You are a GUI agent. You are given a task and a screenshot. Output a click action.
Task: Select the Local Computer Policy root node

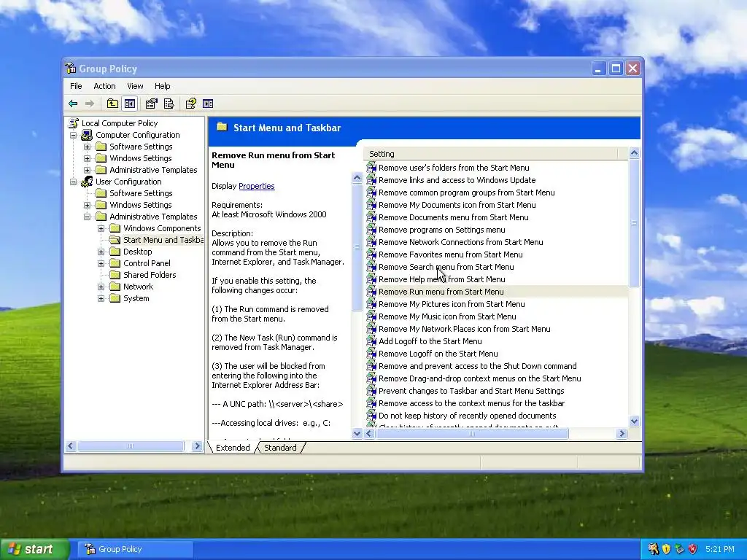coord(119,123)
